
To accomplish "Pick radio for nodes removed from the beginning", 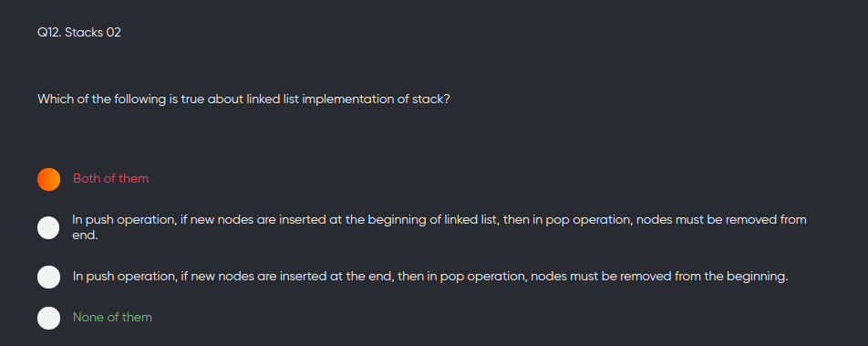I will (x=48, y=277).
